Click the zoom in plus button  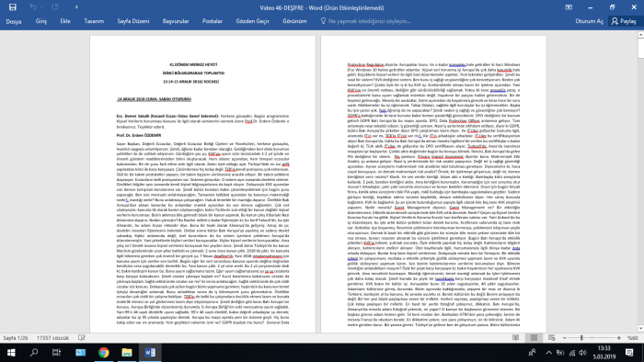(x=619, y=338)
